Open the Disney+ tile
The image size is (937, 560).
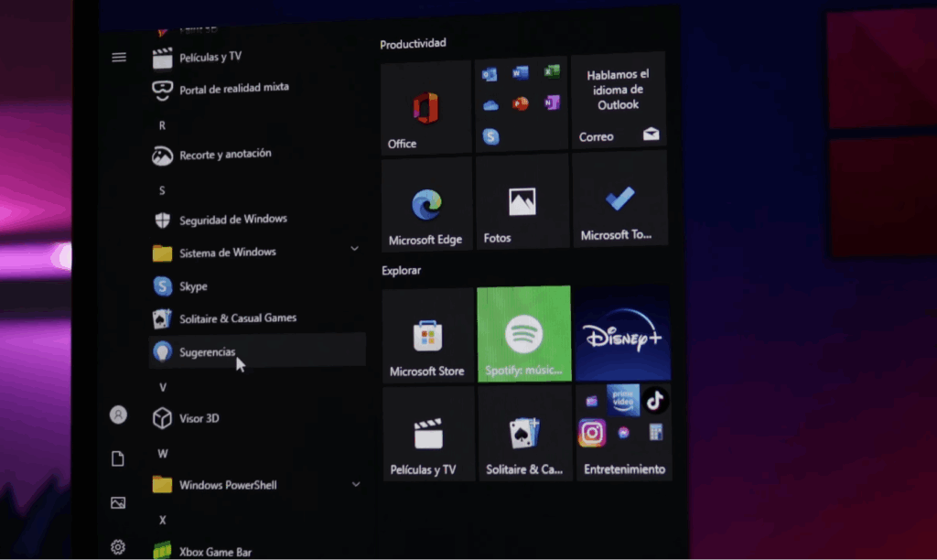622,333
